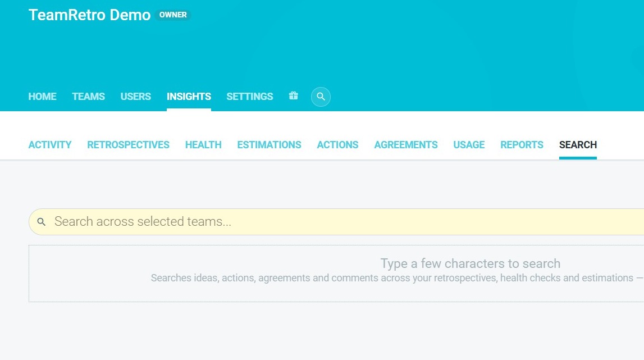This screenshot has height=360, width=644.
Task: Open the AGREEMENTS sub-tab
Action: tap(406, 145)
